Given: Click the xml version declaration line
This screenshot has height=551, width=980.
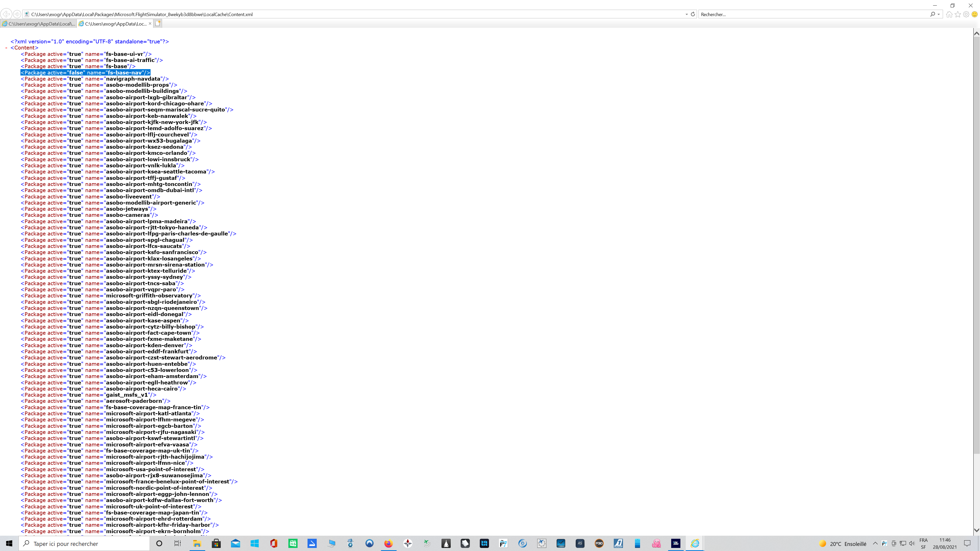Looking at the screenshot, I should (90, 41).
